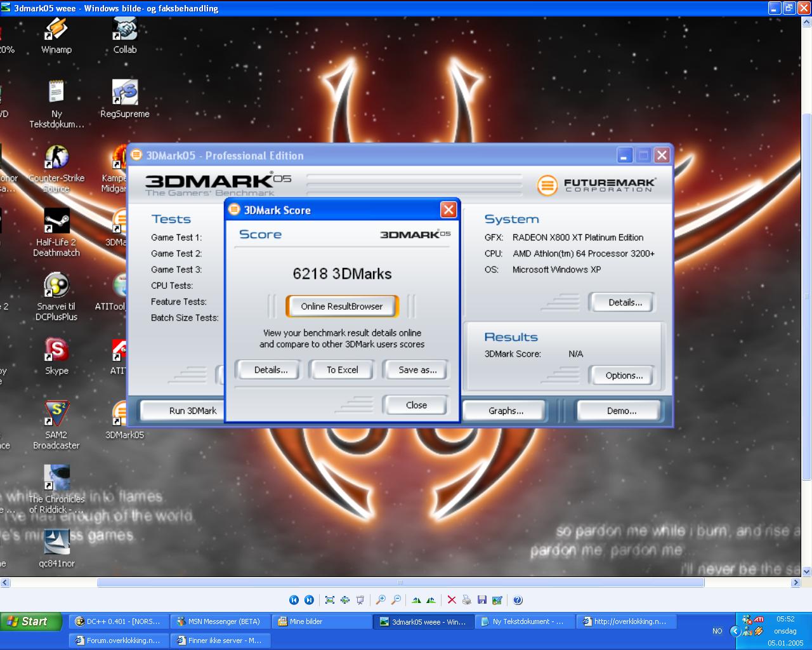
Task: Switch to Forum.overklokking.n... taskbar window
Action: (x=119, y=640)
